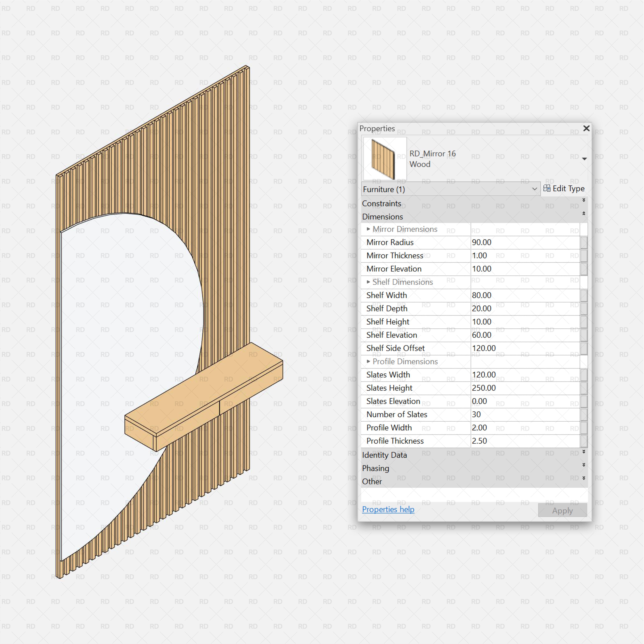Expand the Shelf Dimensions group
This screenshot has width=644, height=644.
coord(368,282)
